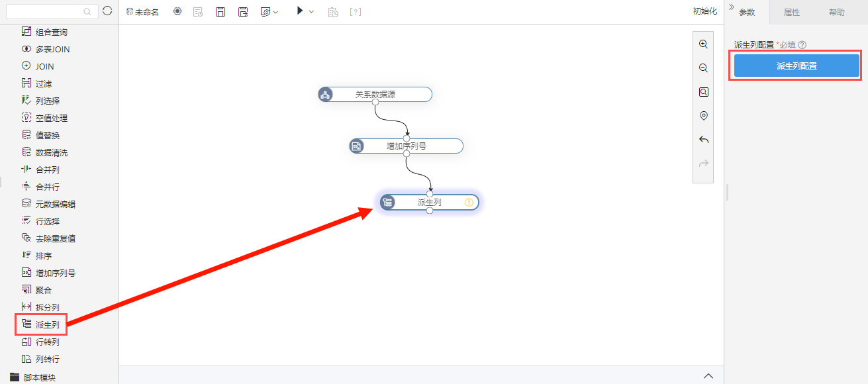The height and width of the screenshot is (384, 868).
Task: Click the locate position pin icon
Action: coord(704,116)
